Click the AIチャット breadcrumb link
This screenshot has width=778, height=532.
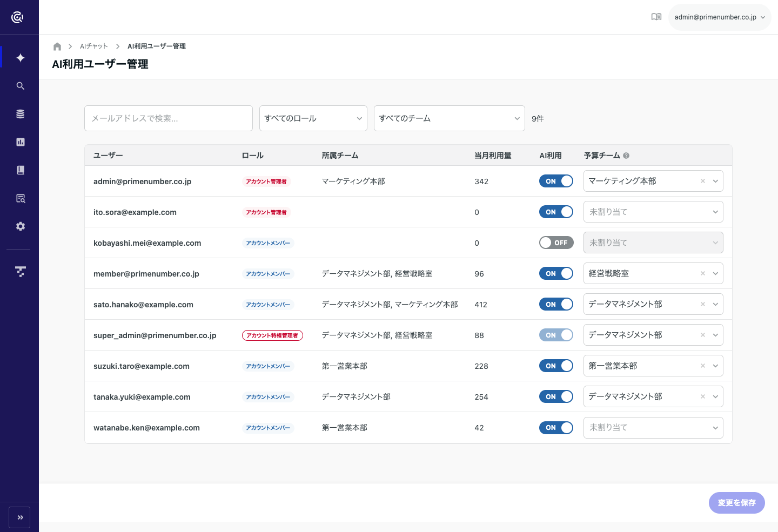tap(94, 46)
